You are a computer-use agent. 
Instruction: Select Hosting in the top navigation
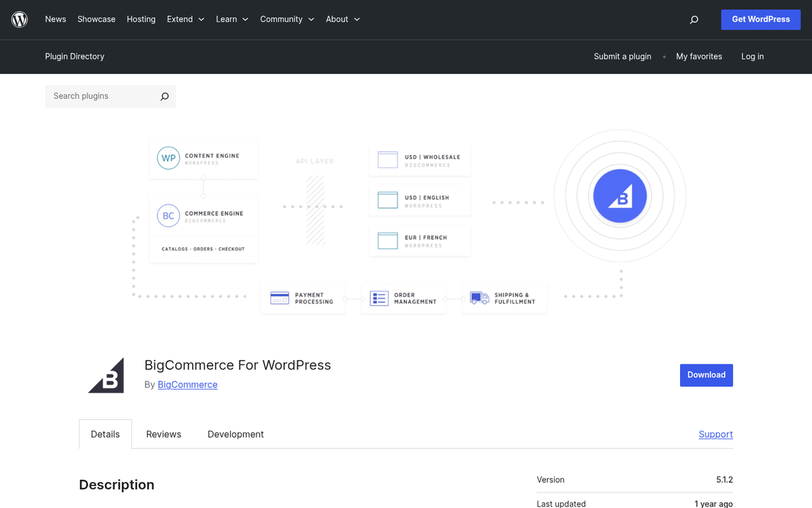point(141,19)
